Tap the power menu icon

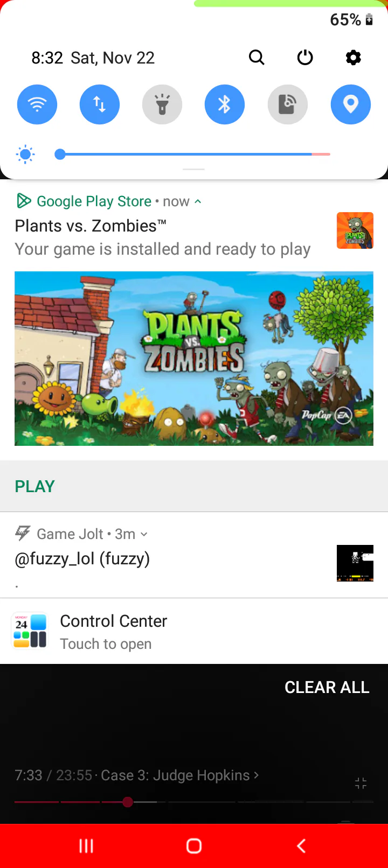pyautogui.click(x=305, y=57)
